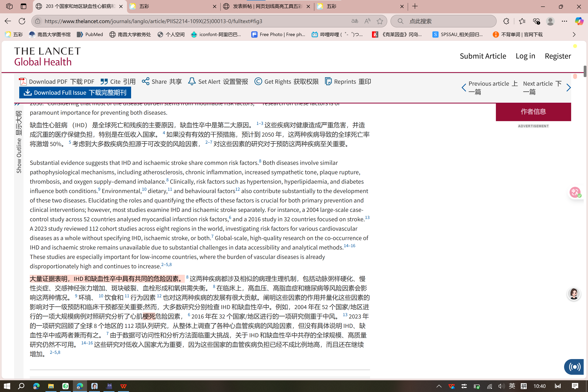Click the yellow highlighter dot at top right
The image size is (588, 392).
575,46
